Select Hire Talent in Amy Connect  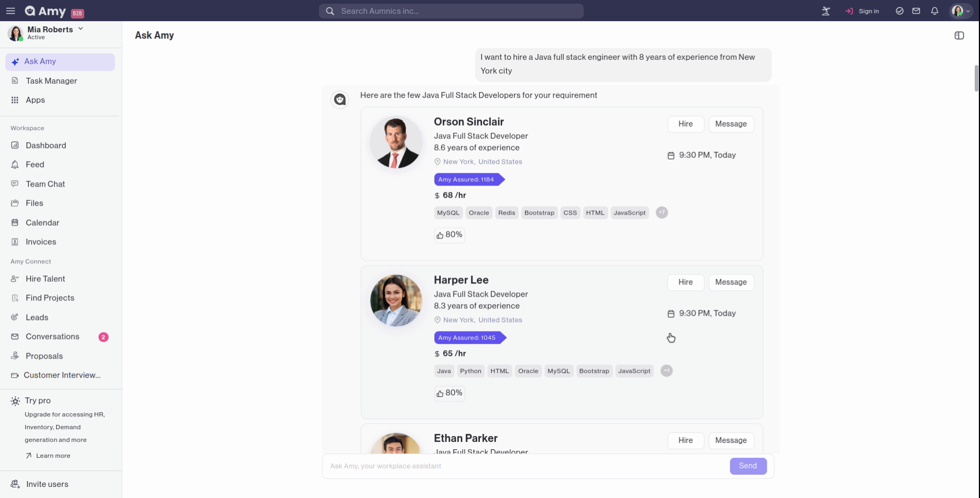coord(46,279)
